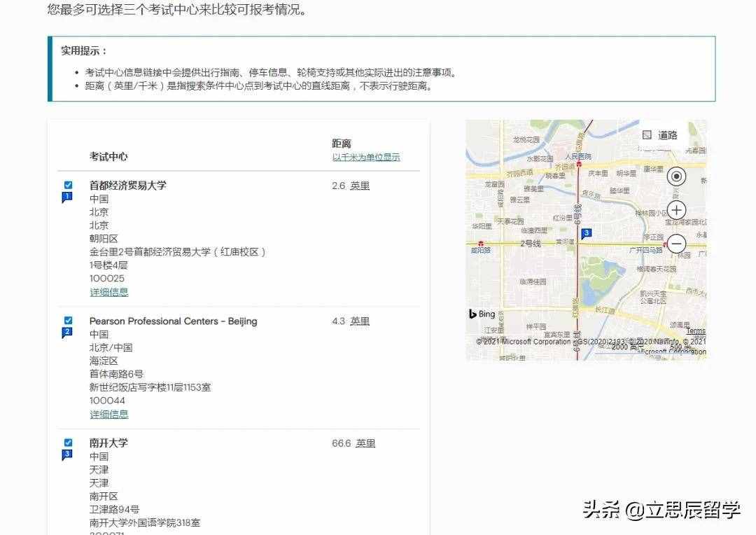This screenshot has width=756, height=535.
Task: Uncheck the 南开大学 test center checkbox
Action: tap(68, 443)
